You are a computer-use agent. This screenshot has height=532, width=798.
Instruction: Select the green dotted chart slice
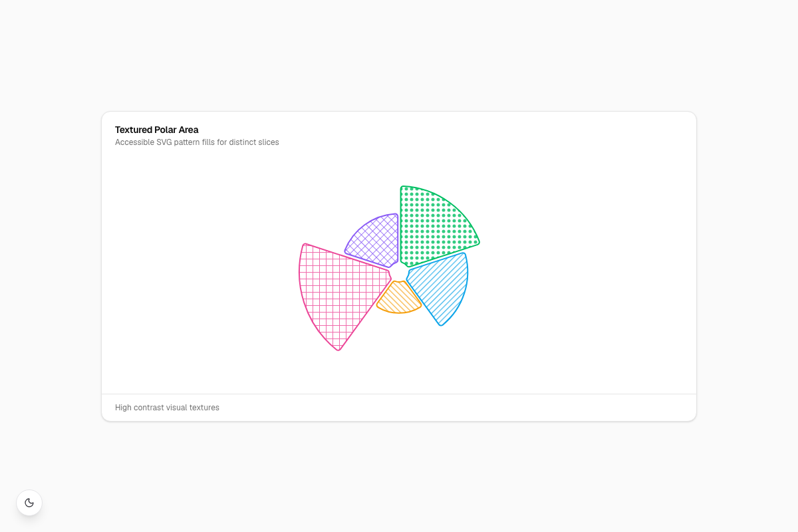tap(432, 226)
